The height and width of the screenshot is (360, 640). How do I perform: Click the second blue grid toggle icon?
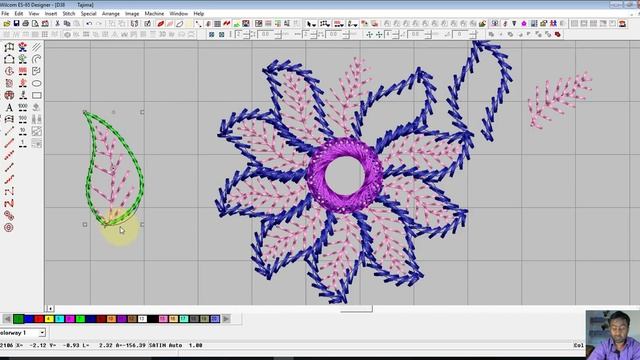tap(221, 35)
